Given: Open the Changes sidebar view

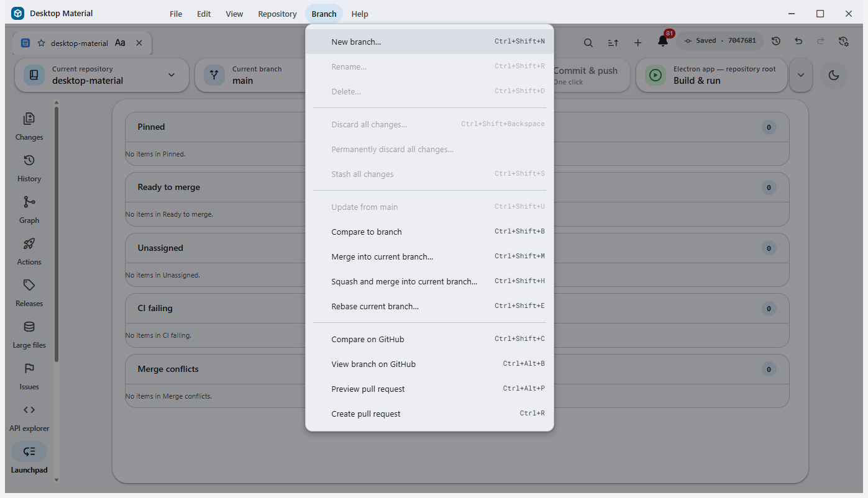Looking at the screenshot, I should tap(29, 127).
